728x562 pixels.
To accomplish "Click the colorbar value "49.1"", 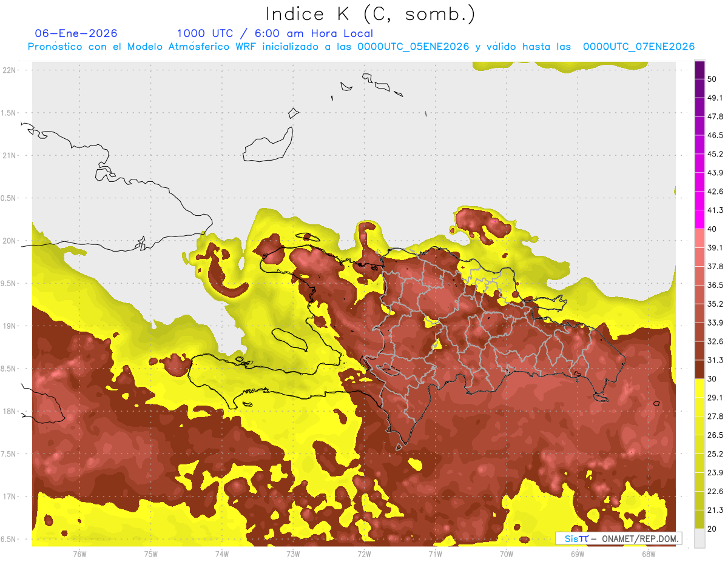I will [x=716, y=98].
